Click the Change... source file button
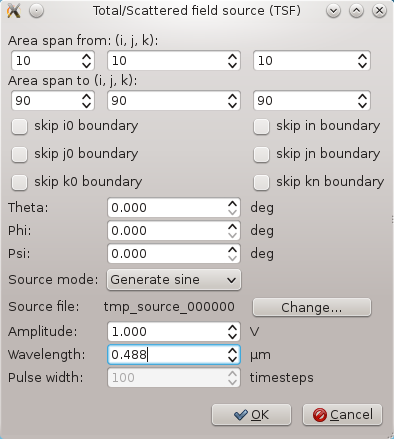Image resolution: width=394 pixels, height=439 pixels. point(312,307)
